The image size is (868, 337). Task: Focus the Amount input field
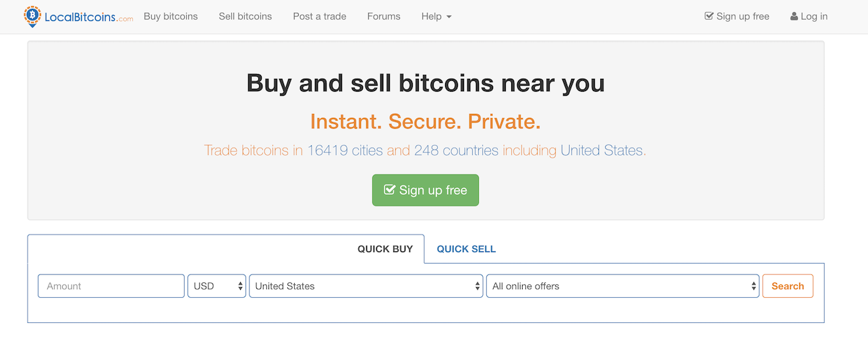coord(111,286)
